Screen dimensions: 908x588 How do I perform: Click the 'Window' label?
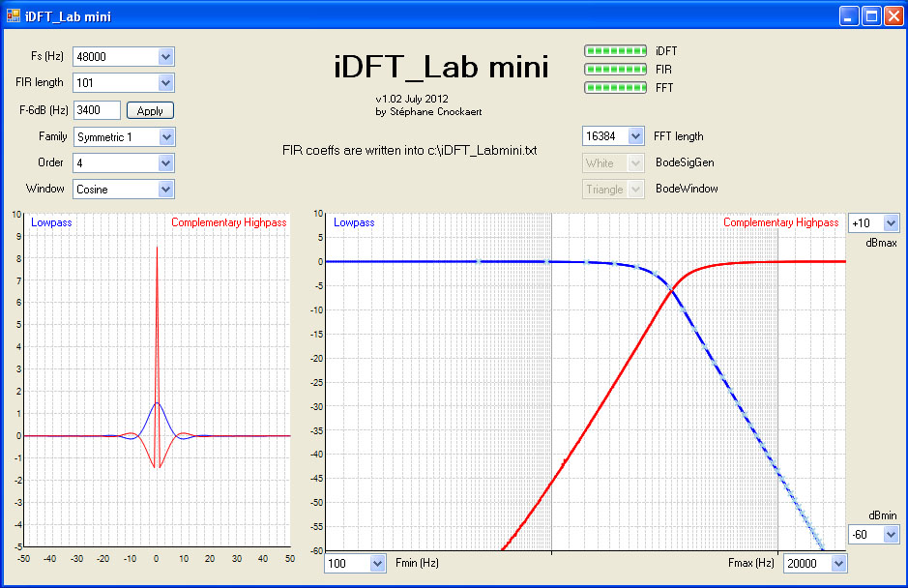44,189
